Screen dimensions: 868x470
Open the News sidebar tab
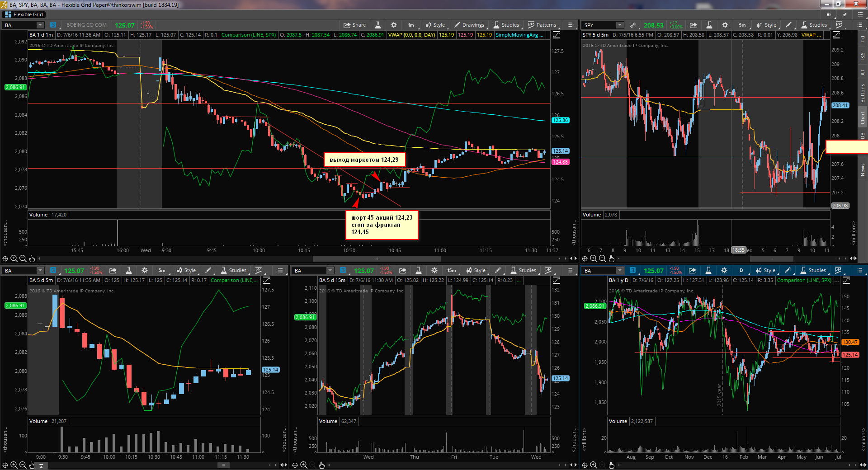point(863,170)
